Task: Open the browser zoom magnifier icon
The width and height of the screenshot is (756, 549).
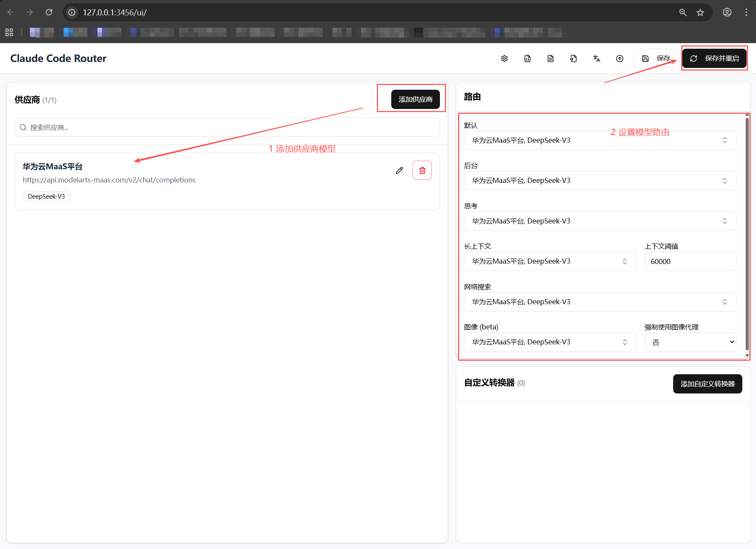Action: [x=683, y=12]
